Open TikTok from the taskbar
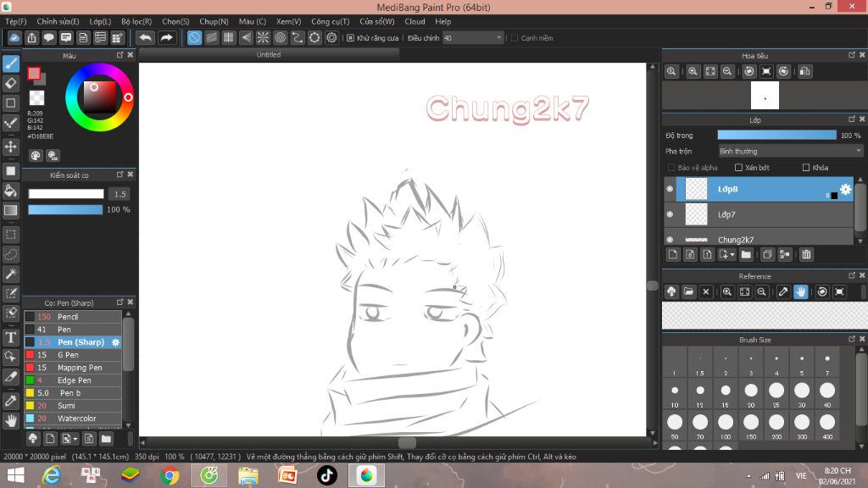Image resolution: width=868 pixels, height=488 pixels. click(x=326, y=475)
